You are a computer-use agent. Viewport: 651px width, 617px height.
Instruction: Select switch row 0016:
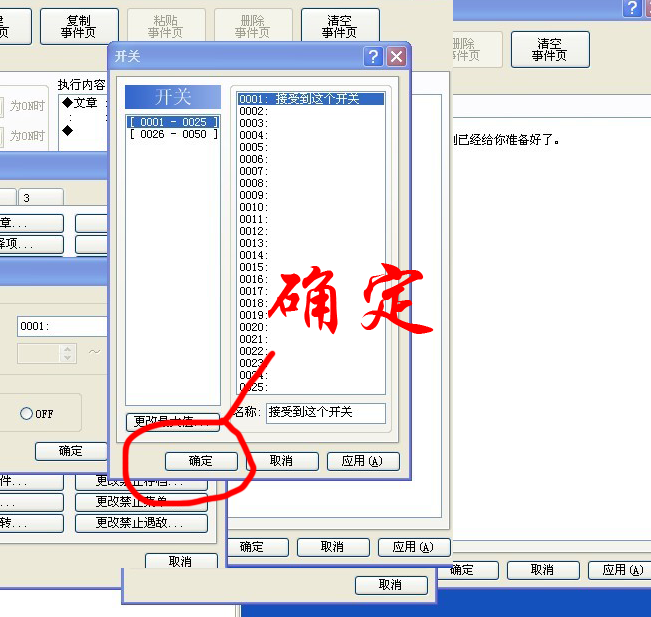coord(311,279)
